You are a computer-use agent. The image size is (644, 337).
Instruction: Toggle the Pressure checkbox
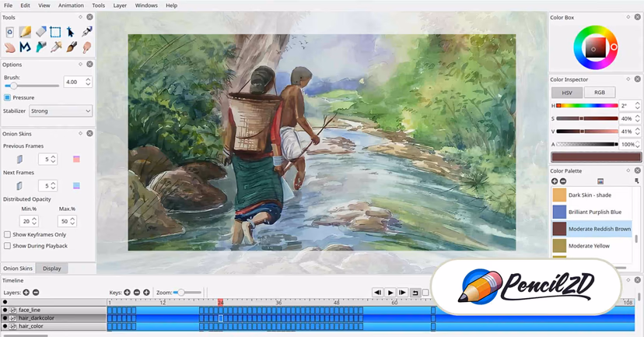(x=8, y=97)
